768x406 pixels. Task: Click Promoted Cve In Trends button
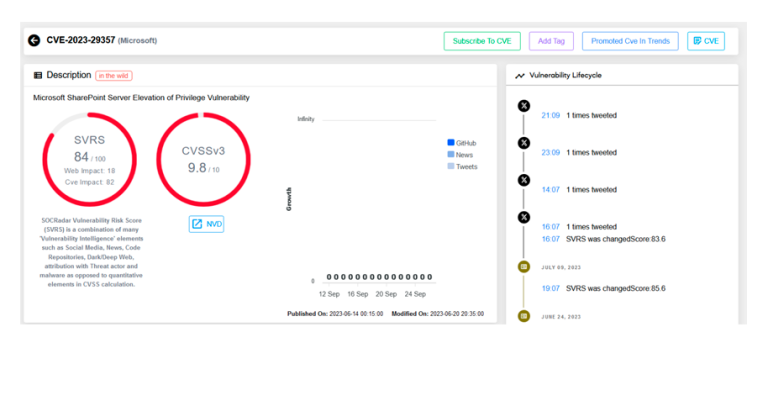tap(630, 41)
